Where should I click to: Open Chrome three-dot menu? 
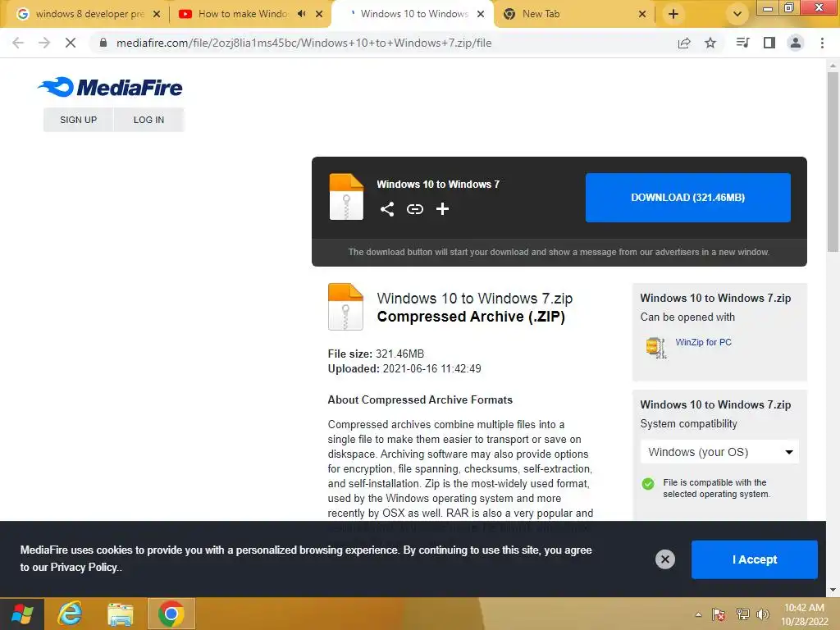(x=822, y=43)
